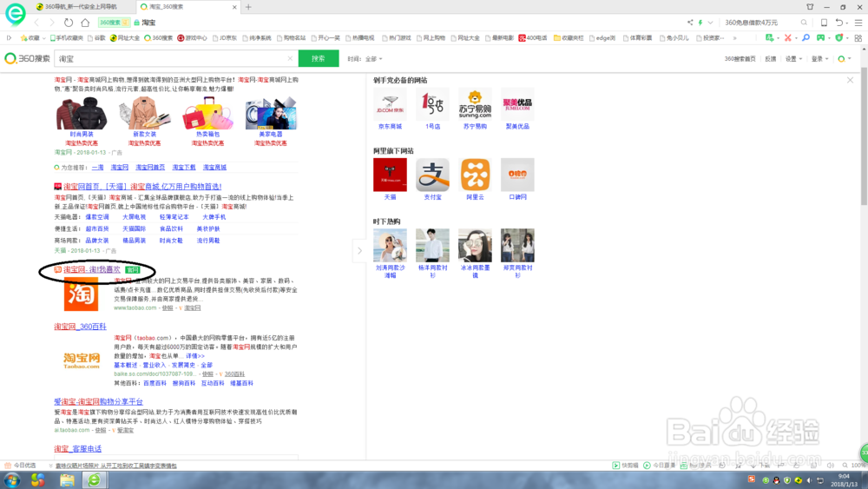The image size is (868, 489).
Task: Click the 360 browser logo icon
Action: coord(15,13)
